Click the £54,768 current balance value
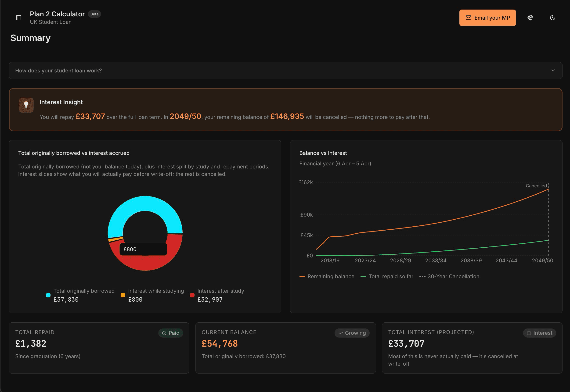 point(220,344)
